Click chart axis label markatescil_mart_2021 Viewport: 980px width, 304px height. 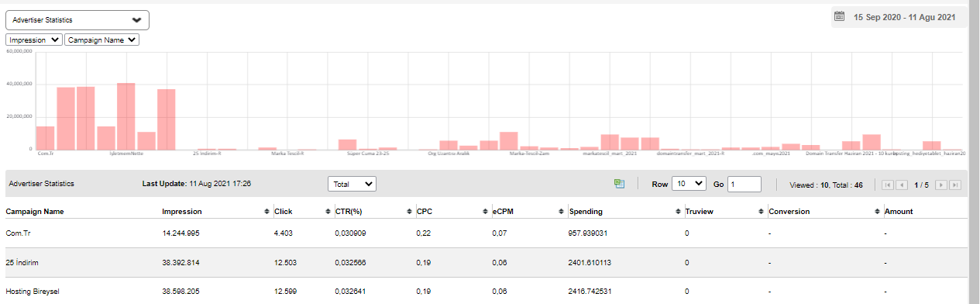(x=610, y=154)
